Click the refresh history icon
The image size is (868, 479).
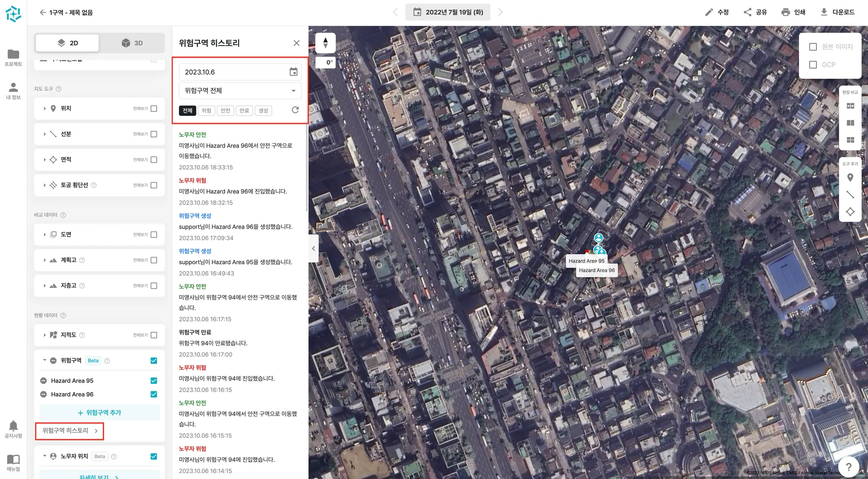tap(295, 110)
